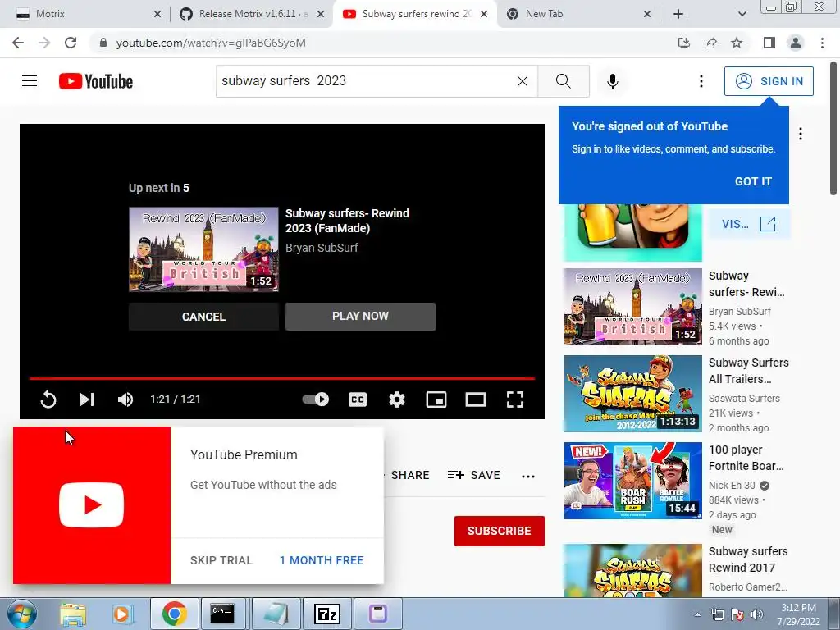Open the YouTube hamburger guide menu
840x630 pixels.
pyautogui.click(x=30, y=81)
